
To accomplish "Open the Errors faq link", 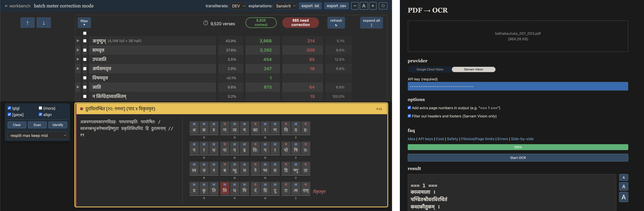I will coord(503,139).
